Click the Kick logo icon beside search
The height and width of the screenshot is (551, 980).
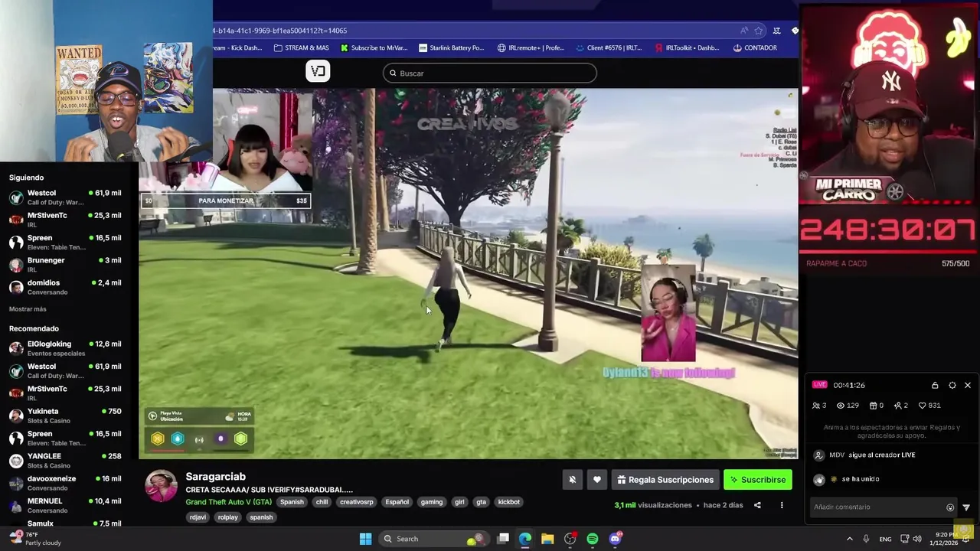(x=318, y=71)
